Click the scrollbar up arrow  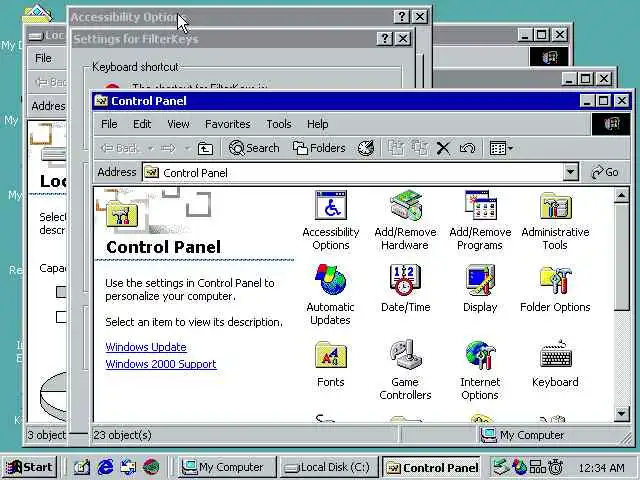tap(622, 196)
